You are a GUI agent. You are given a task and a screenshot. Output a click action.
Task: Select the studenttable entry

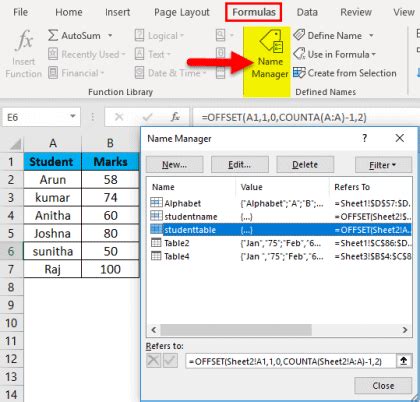pos(281,230)
